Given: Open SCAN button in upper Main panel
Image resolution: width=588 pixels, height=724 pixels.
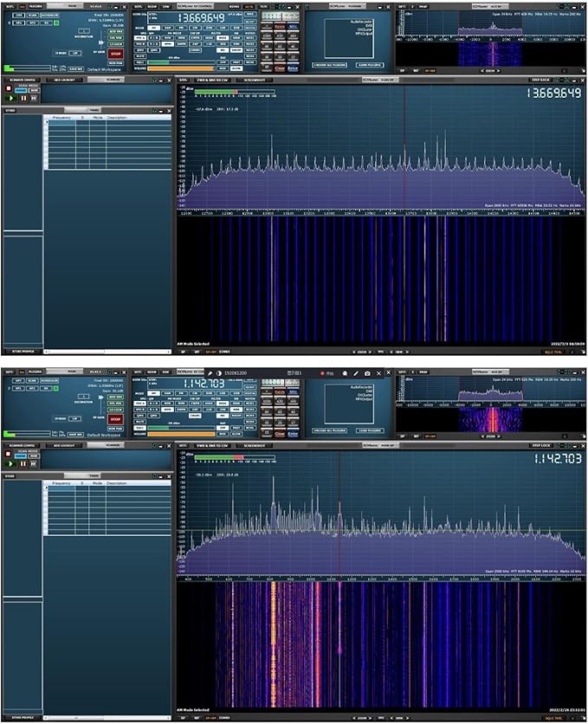Looking at the screenshot, I should point(32,16).
